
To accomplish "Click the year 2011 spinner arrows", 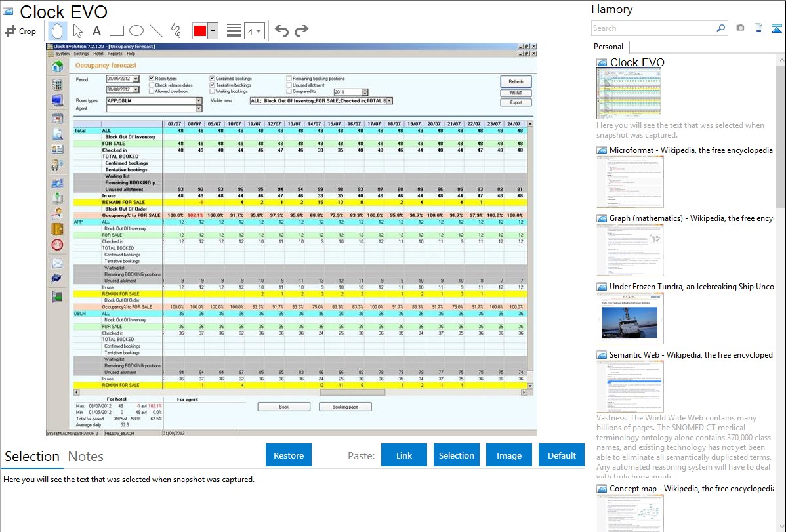I will 365,92.
